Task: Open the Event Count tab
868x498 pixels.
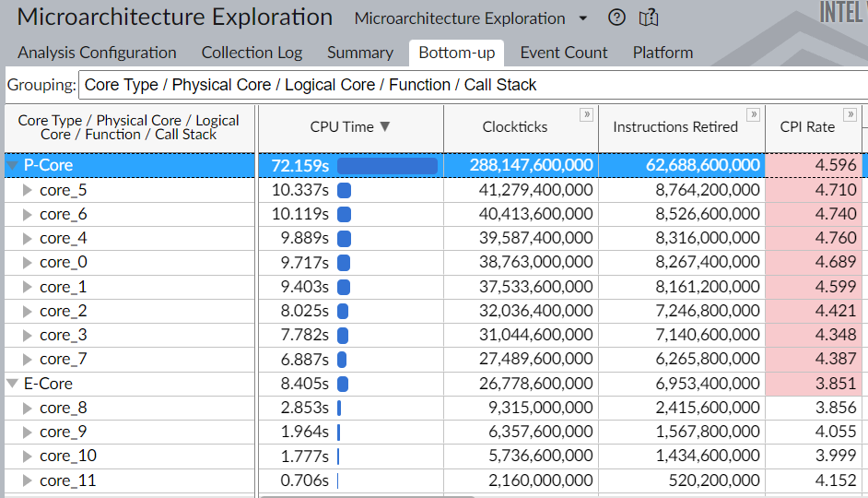Action: point(564,53)
